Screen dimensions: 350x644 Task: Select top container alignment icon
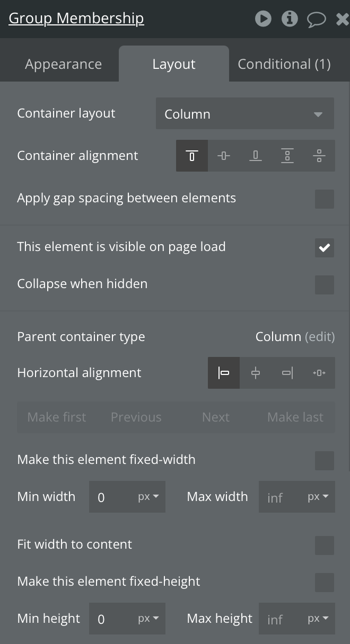click(192, 156)
